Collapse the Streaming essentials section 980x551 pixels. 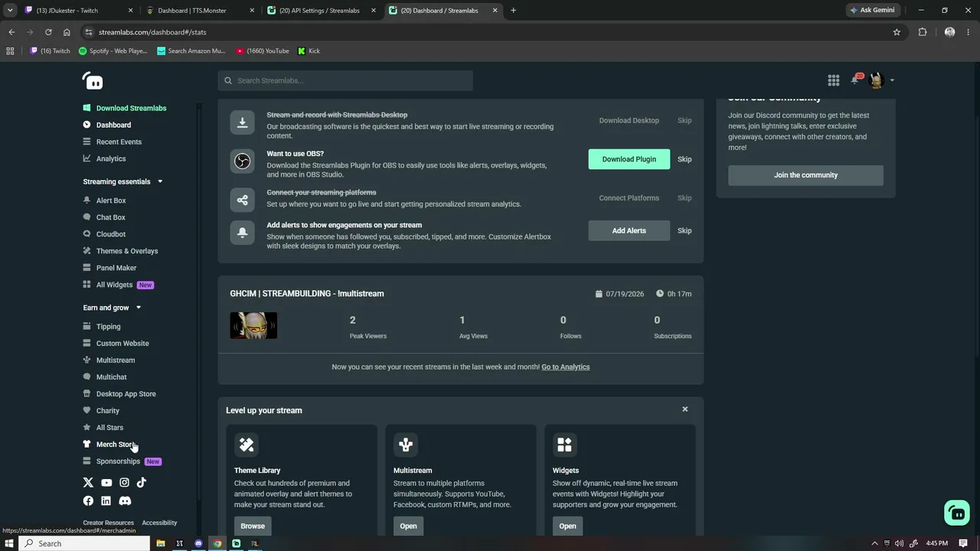click(160, 181)
